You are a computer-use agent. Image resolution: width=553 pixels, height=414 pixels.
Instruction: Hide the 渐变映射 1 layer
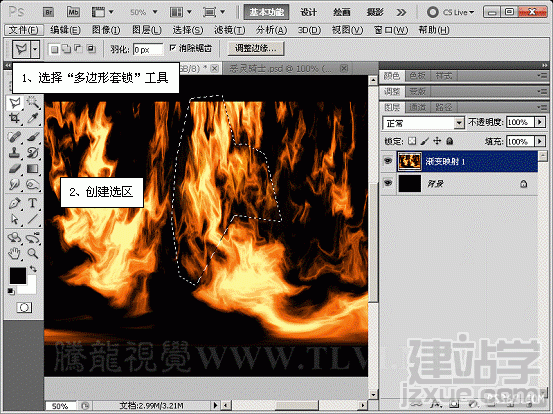click(388, 161)
